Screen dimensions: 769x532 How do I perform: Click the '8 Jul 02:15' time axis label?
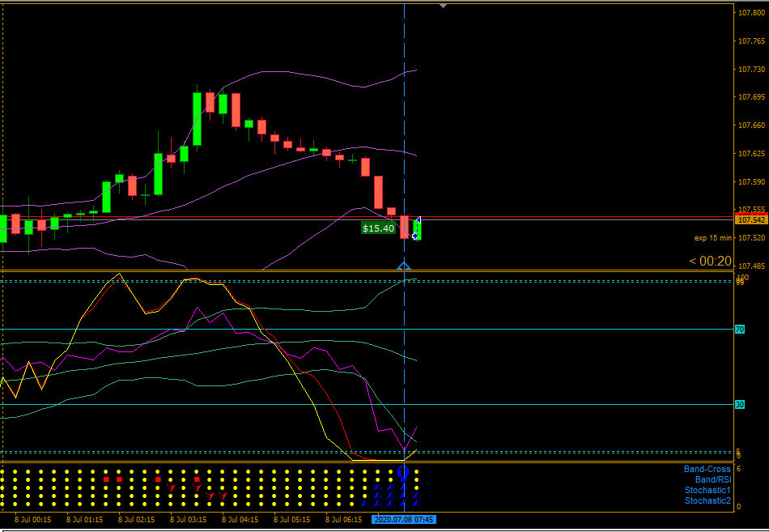(x=137, y=519)
